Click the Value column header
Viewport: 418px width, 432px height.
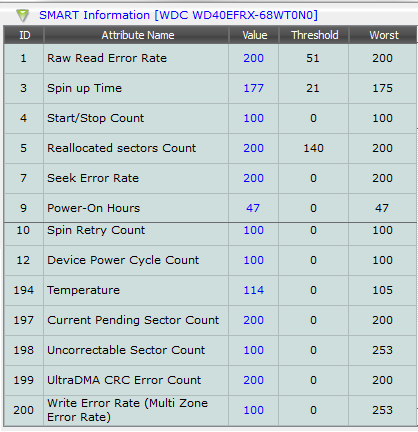click(254, 35)
